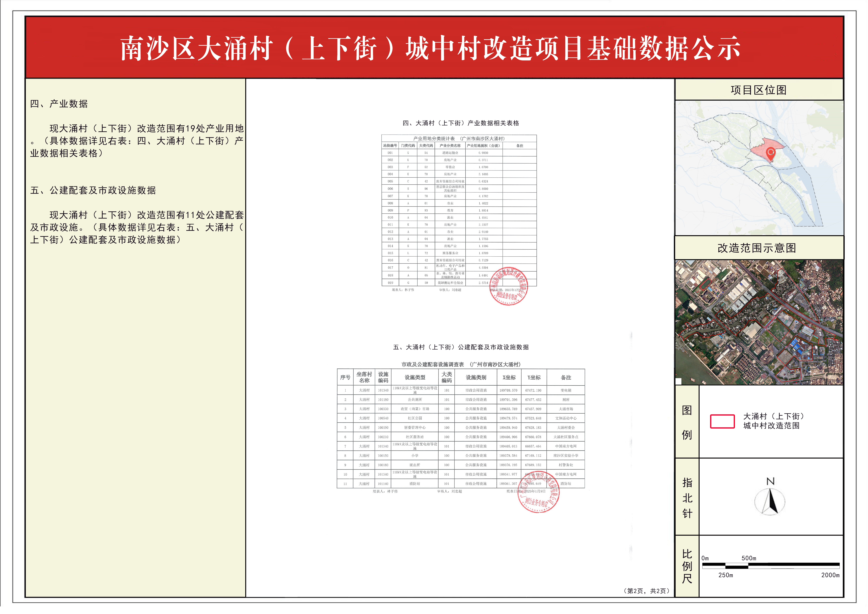Click the column header 设施类别
868x614 pixels.
(476, 377)
